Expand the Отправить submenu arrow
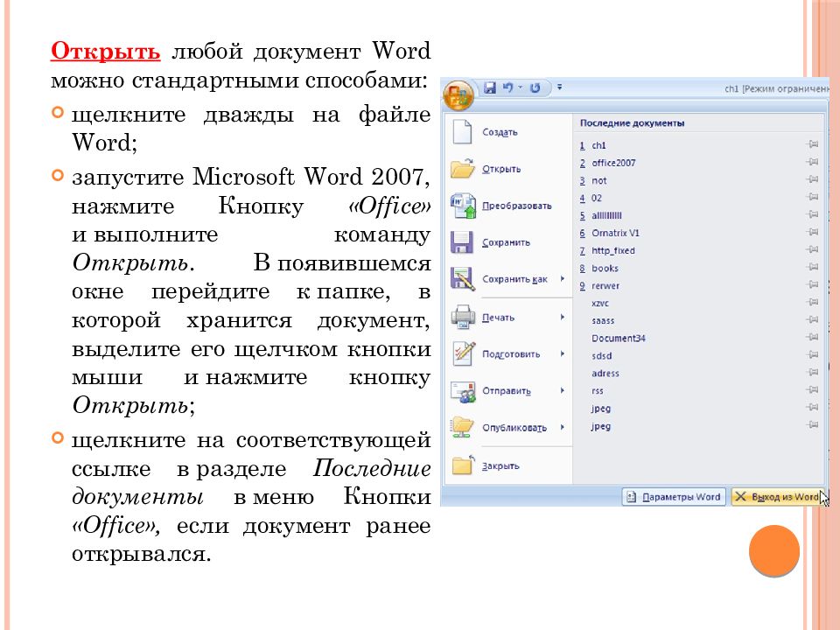The image size is (840, 630). click(x=563, y=390)
